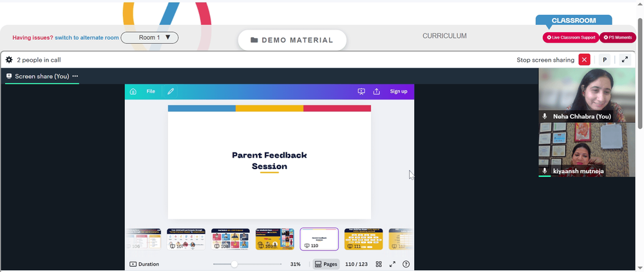Viewport: 644px width, 272px height.
Task: Click the page vertical scrollbar
Action: click(x=641, y=73)
